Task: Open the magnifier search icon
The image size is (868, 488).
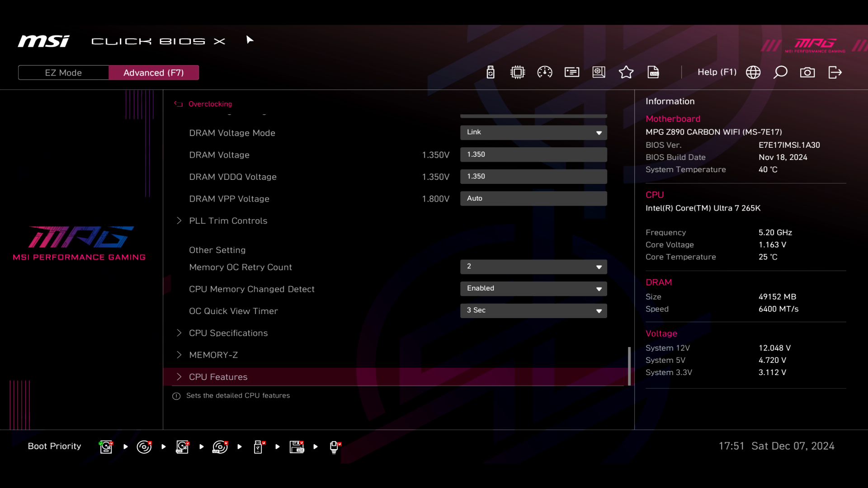Action: coord(780,72)
